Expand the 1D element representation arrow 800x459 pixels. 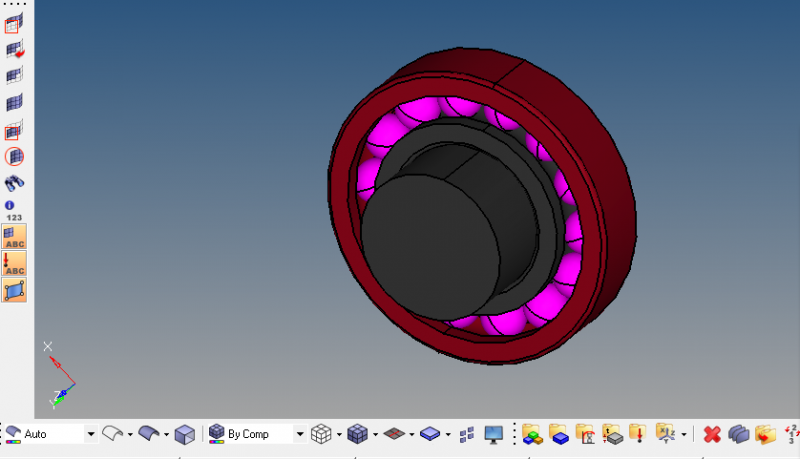coord(412,435)
